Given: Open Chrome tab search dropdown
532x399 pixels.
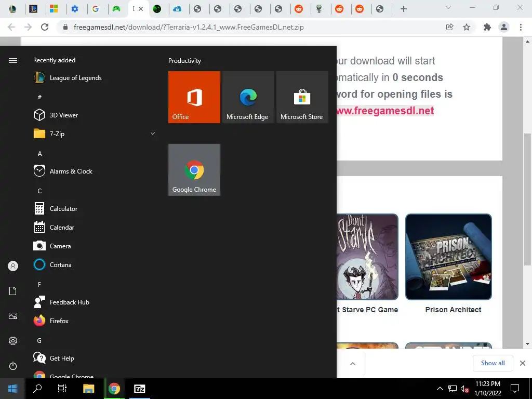Looking at the screenshot, I should point(448,7).
